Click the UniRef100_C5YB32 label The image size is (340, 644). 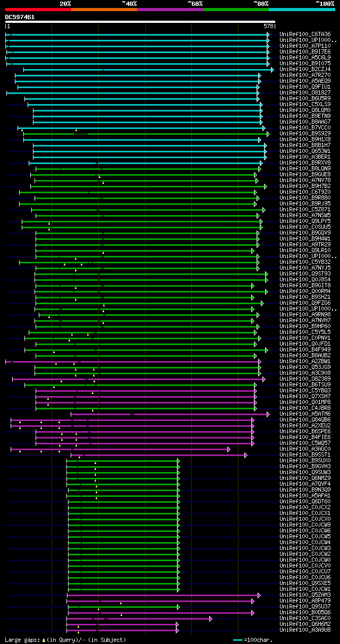[305, 262]
